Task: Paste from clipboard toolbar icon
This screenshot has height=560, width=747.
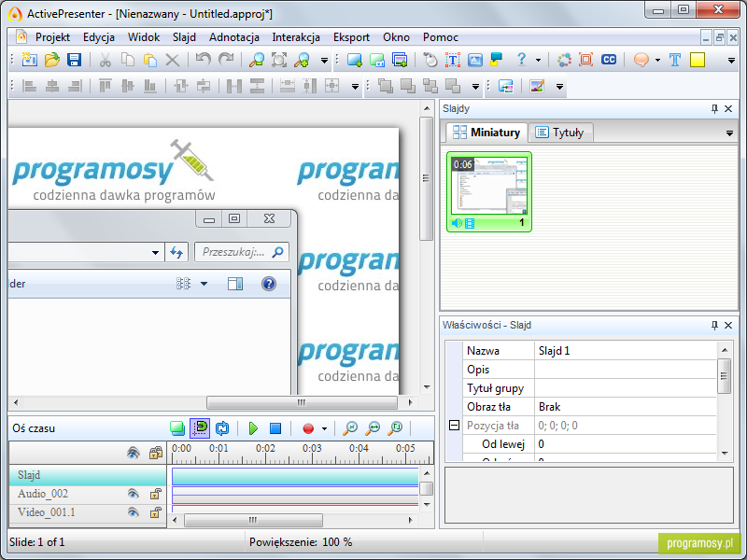Action: (x=150, y=60)
